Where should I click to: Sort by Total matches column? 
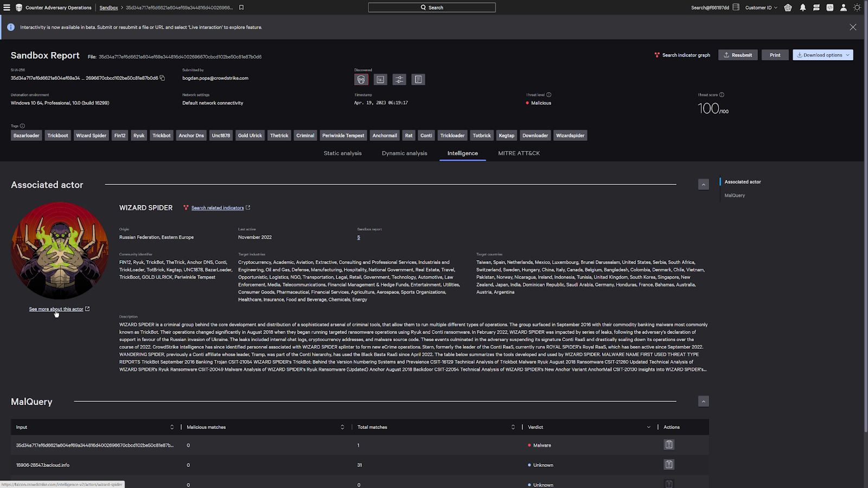[x=513, y=427]
